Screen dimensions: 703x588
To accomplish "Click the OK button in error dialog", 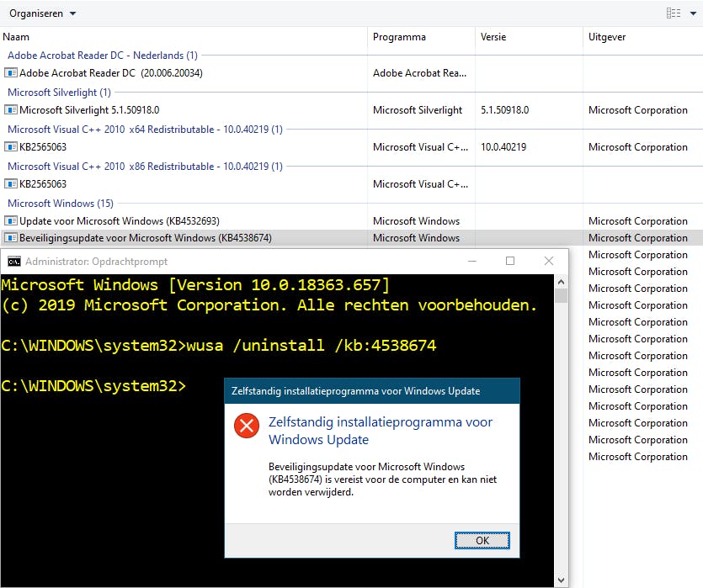I will (x=482, y=541).
